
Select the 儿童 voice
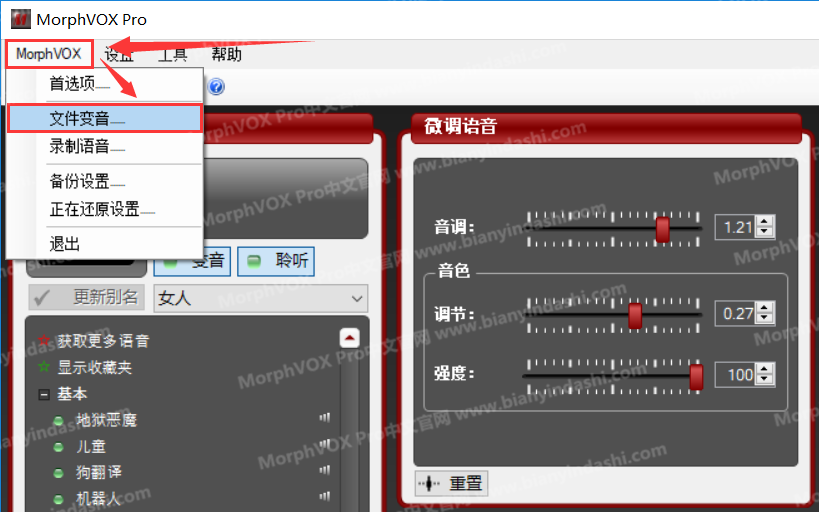click(x=91, y=446)
